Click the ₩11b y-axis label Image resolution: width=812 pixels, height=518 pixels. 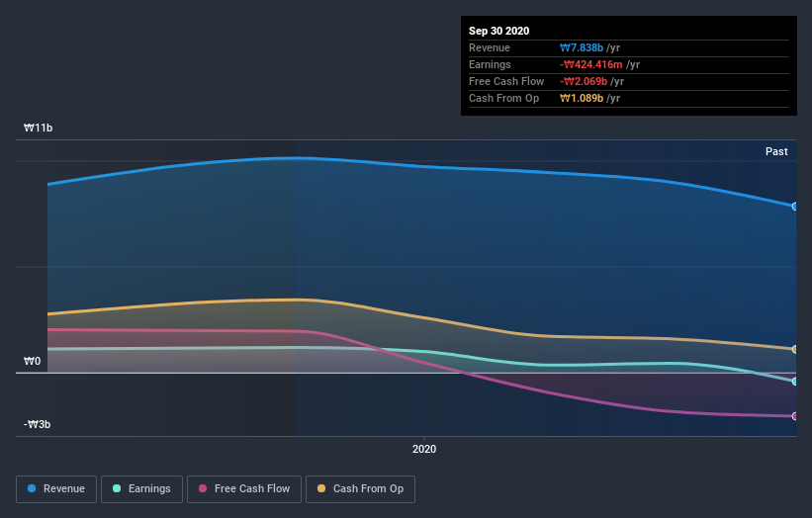click(38, 128)
